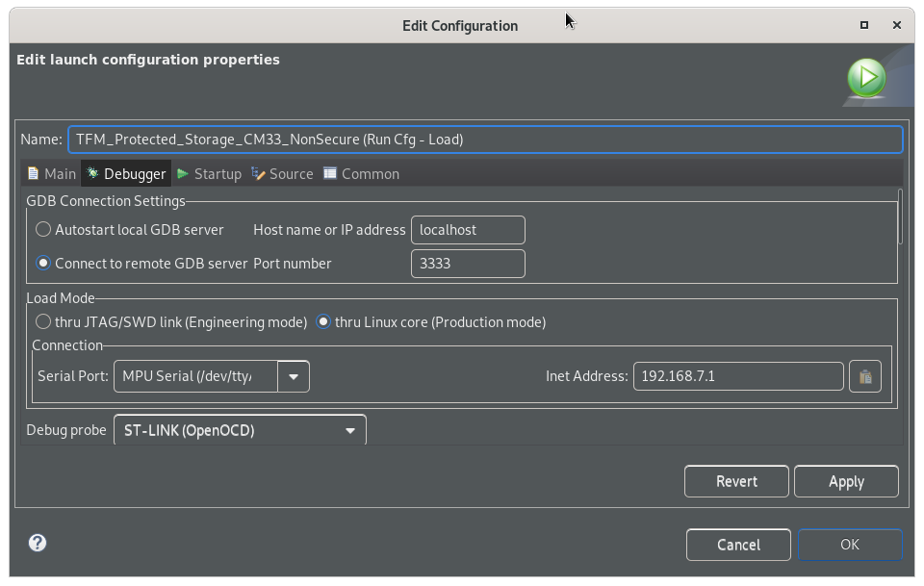Click the Port number field

point(468,264)
